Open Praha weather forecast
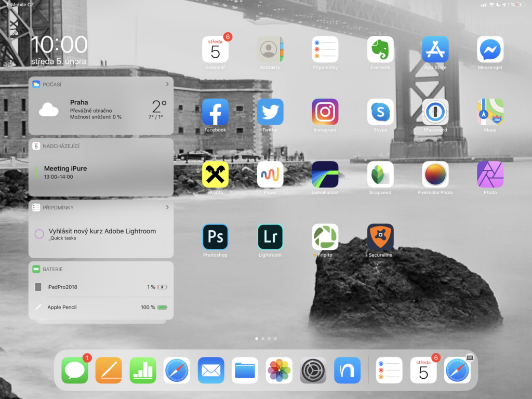 101,110
